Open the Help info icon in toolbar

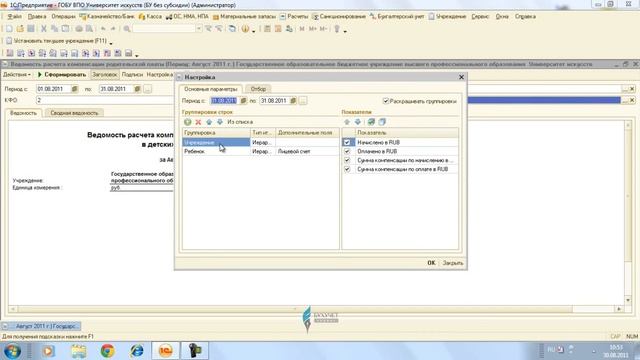tap(245, 29)
